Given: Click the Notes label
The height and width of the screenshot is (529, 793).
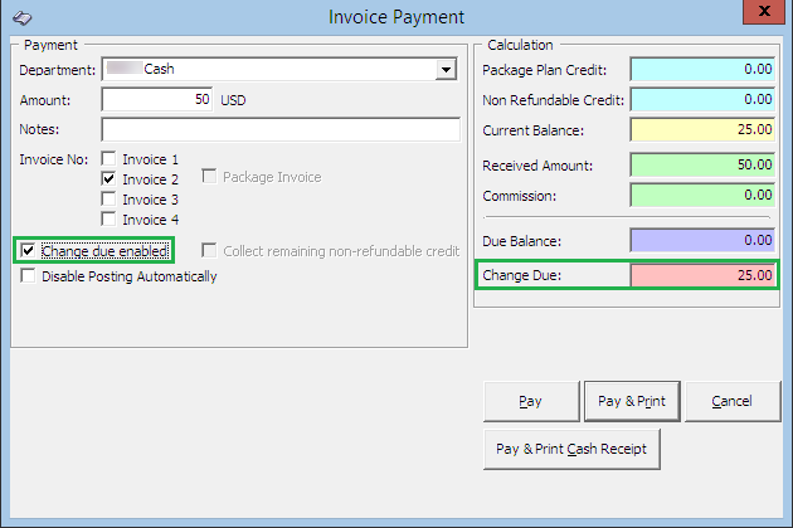Looking at the screenshot, I should pyautogui.click(x=39, y=129).
